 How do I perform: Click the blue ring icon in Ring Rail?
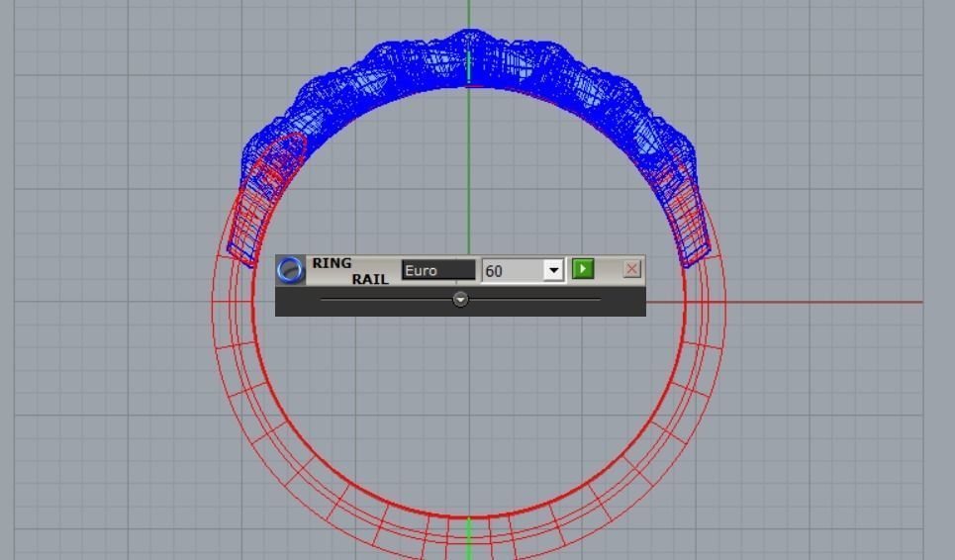290,270
